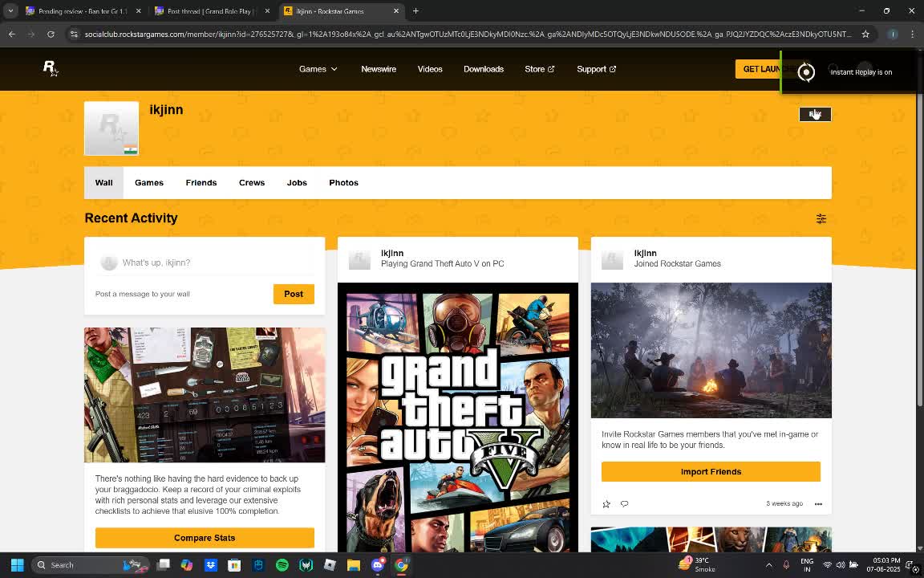This screenshot has height=578, width=924.
Task: Open Spotify from the taskbar
Action: coord(282,565)
